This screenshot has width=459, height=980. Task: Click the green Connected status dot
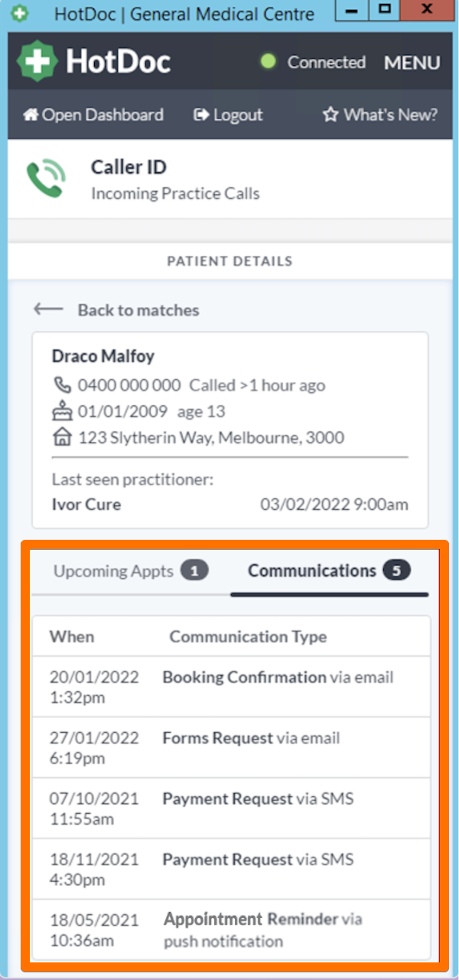point(268,62)
